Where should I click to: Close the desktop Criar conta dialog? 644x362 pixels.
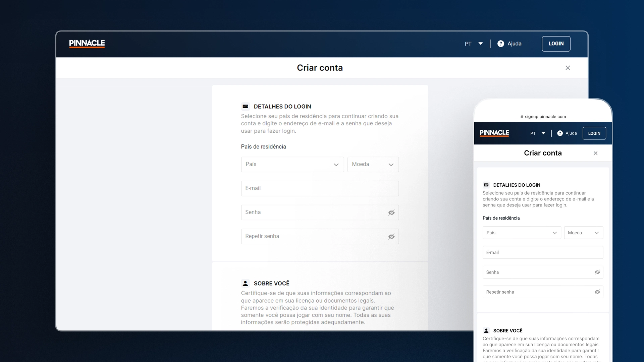point(568,68)
